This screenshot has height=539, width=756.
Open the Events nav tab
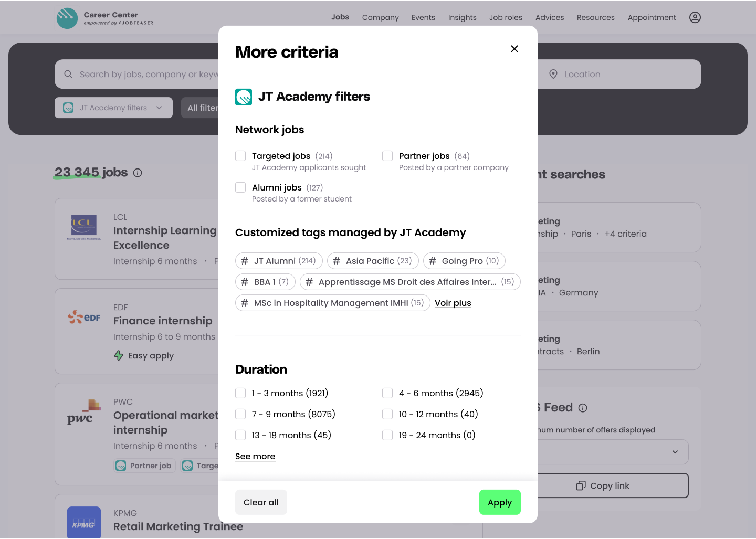point(423,17)
